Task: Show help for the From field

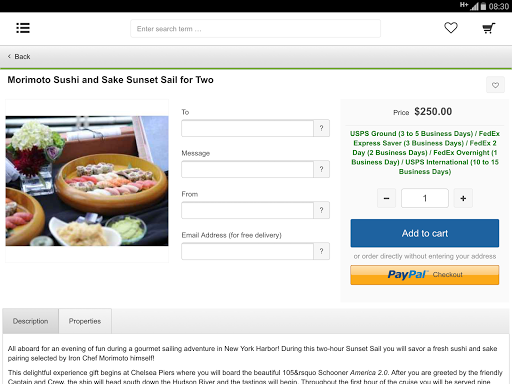Action: coord(321,210)
